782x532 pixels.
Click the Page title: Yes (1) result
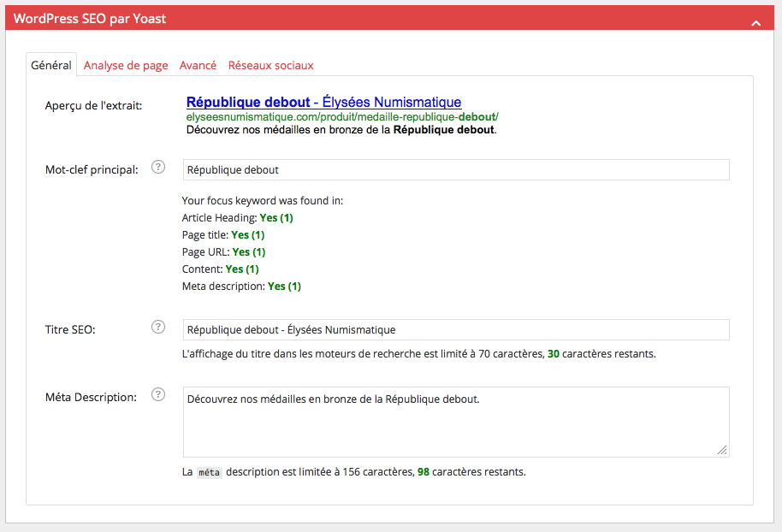click(x=223, y=235)
